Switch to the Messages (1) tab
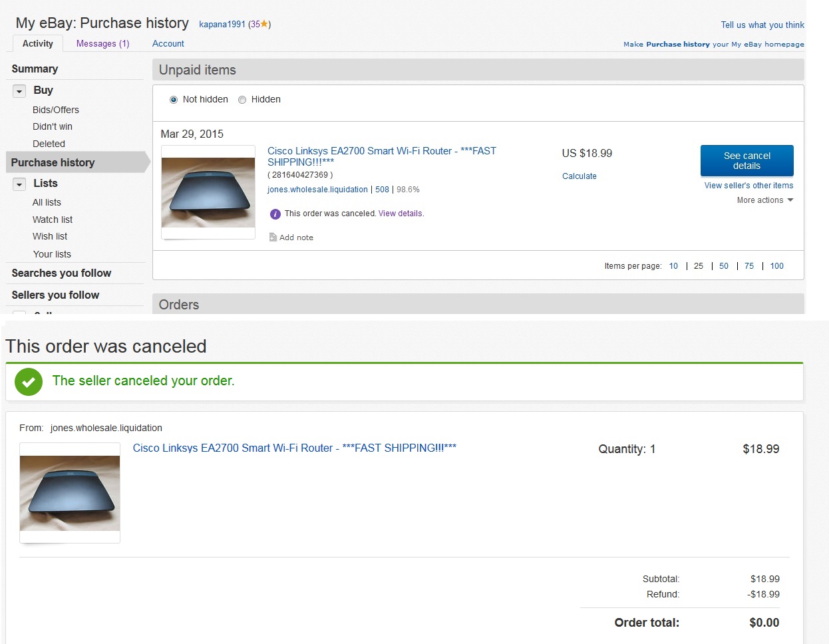The width and height of the screenshot is (829, 644). tap(102, 44)
